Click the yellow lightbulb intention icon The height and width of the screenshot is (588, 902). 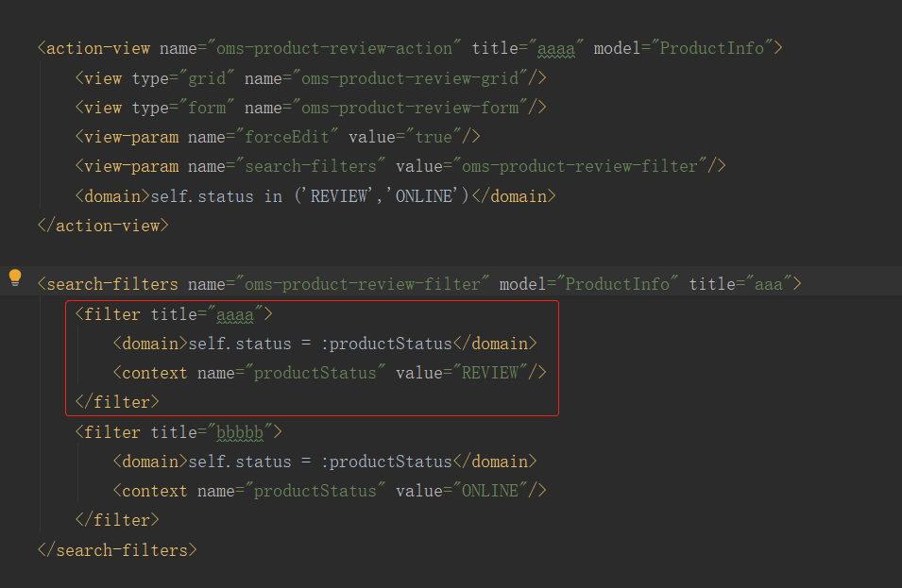point(15,277)
